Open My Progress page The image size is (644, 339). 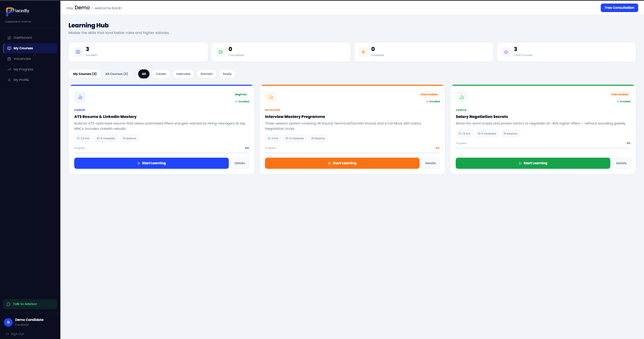(30, 69)
